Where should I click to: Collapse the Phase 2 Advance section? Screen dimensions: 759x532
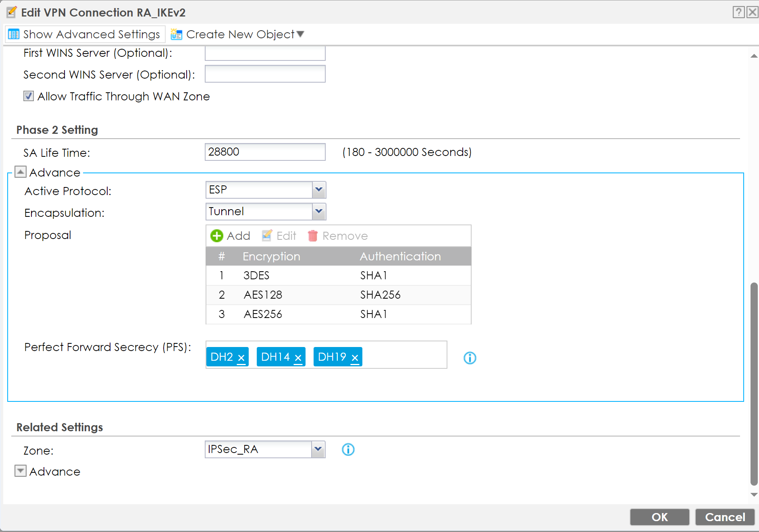[21, 172]
